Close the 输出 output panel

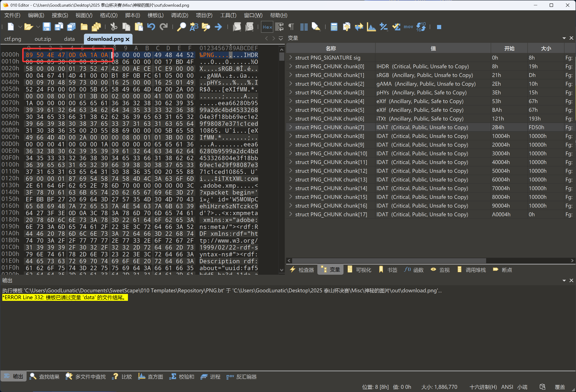(571, 280)
